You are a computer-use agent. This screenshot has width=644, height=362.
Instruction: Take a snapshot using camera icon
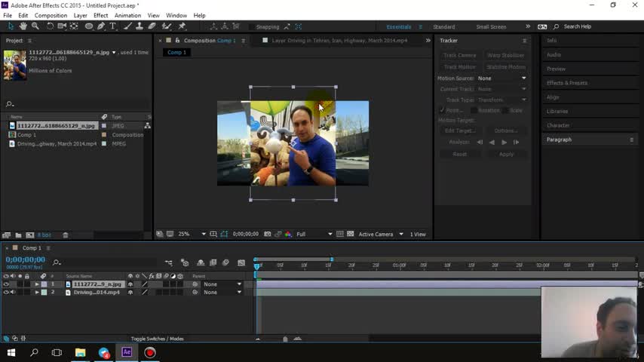(x=269, y=235)
